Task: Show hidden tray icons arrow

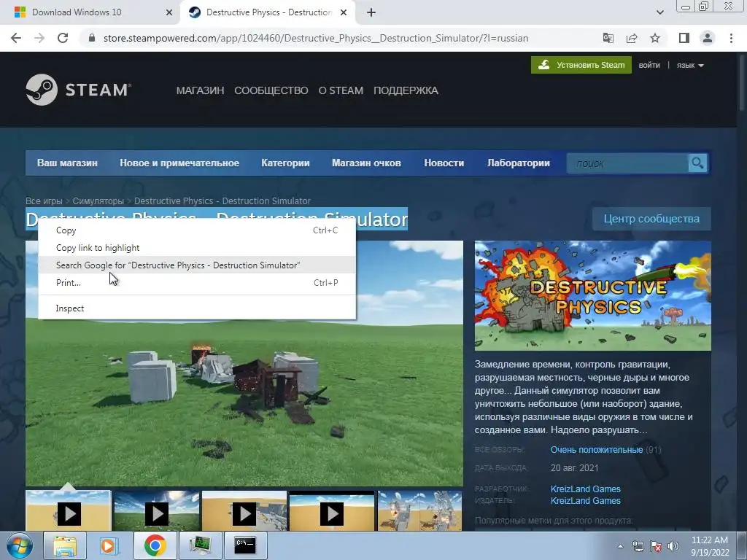Action: click(x=620, y=546)
